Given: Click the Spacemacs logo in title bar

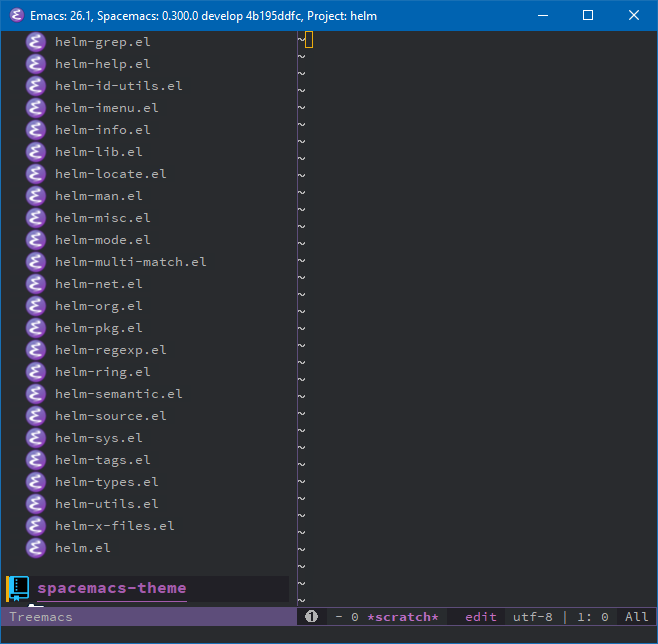Looking at the screenshot, I should coord(16,16).
